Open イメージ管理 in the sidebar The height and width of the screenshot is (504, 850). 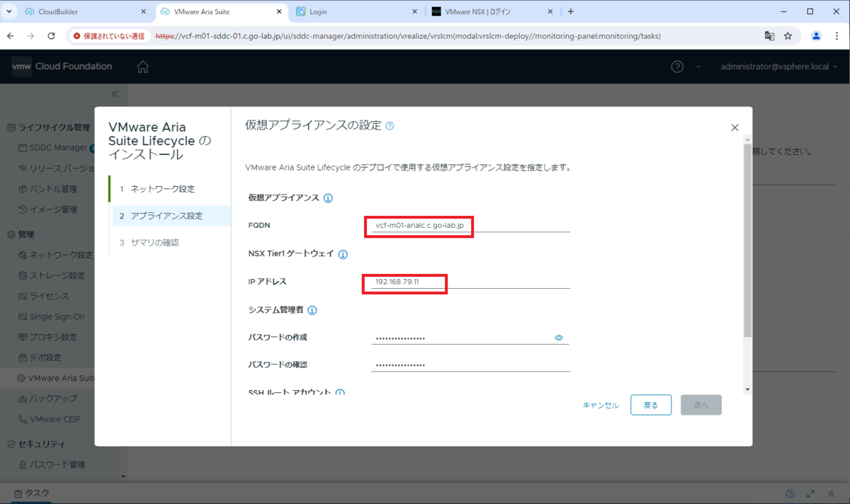[x=47, y=210]
